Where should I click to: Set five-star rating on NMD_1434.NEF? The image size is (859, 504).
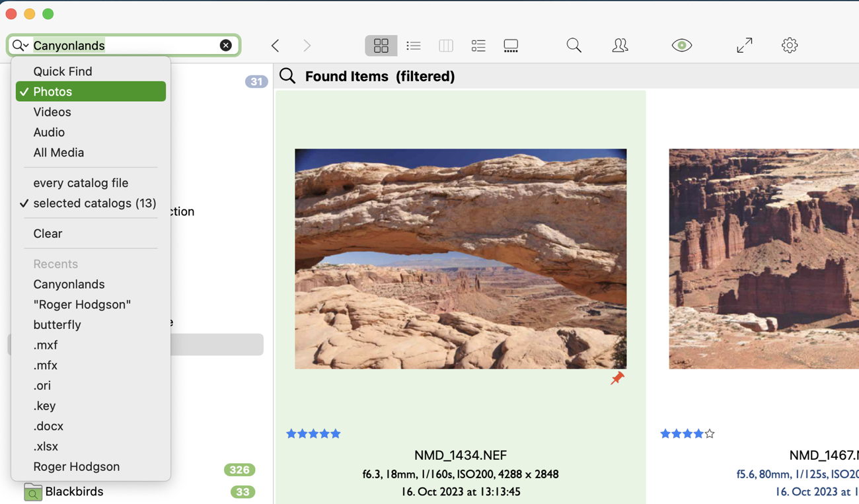tap(335, 434)
